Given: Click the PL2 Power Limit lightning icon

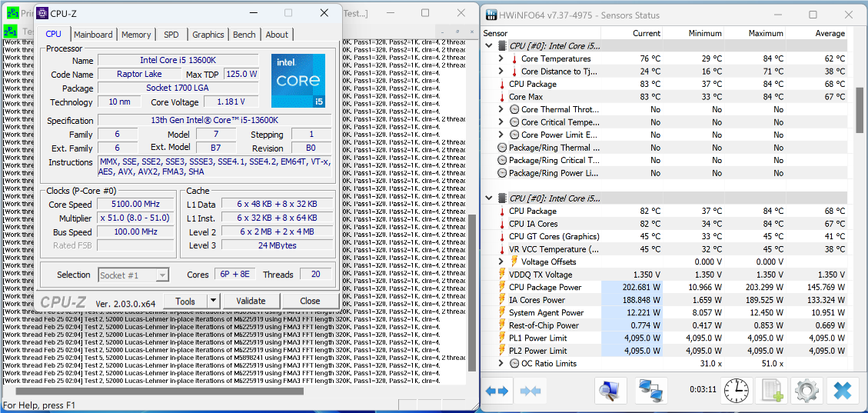Looking at the screenshot, I should 503,351.
